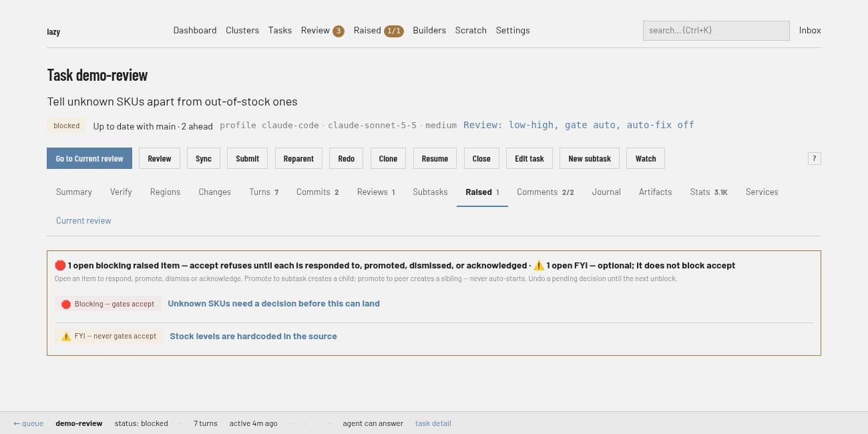Click the Close task button
The width and height of the screenshot is (868, 434).
[481, 158]
